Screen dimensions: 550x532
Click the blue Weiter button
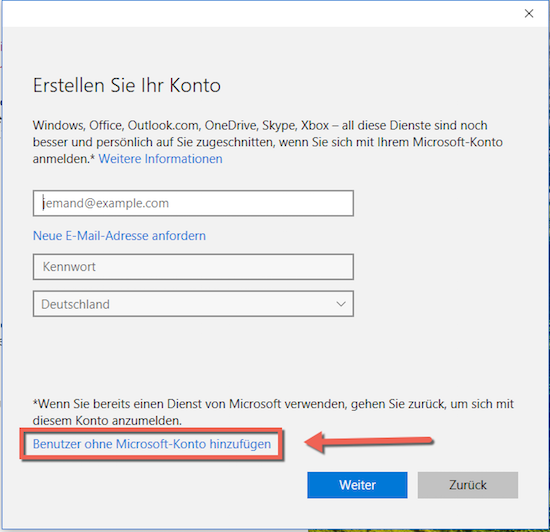pos(357,485)
